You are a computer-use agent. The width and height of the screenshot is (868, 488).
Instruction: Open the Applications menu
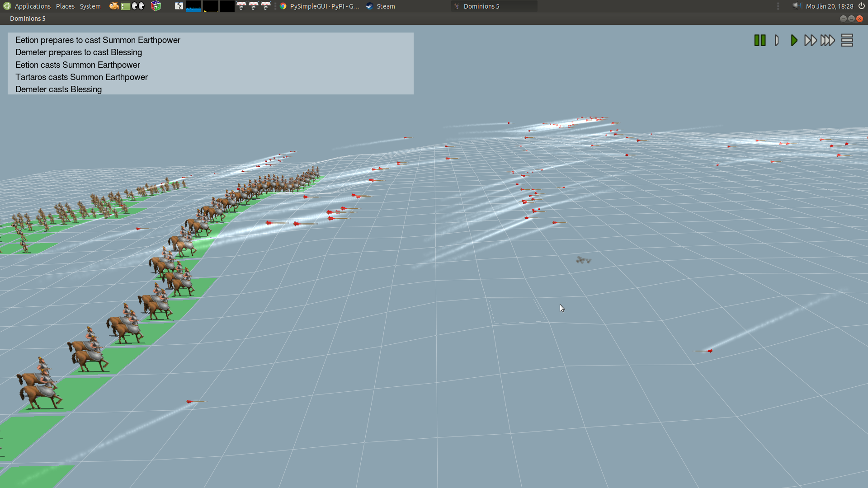pos(32,6)
